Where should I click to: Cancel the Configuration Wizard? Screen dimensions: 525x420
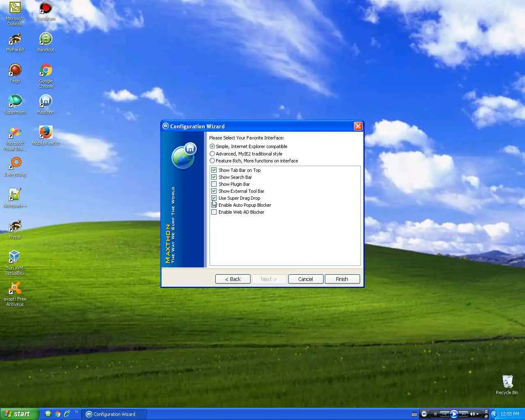coord(306,279)
